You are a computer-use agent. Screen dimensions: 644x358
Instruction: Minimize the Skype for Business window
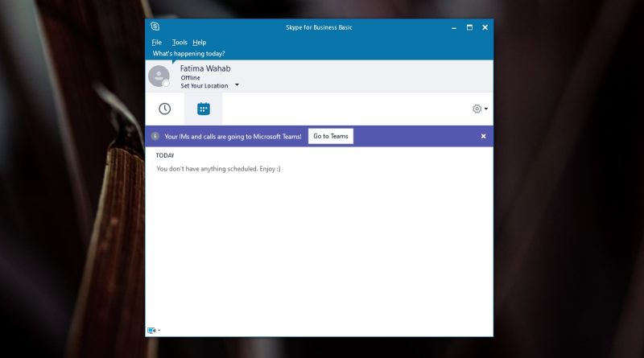click(x=454, y=27)
